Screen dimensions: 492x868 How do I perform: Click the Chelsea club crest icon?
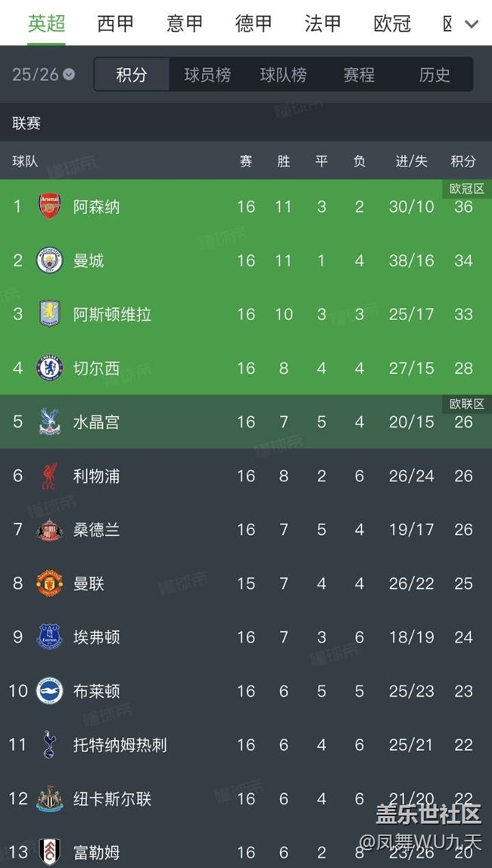(50, 368)
